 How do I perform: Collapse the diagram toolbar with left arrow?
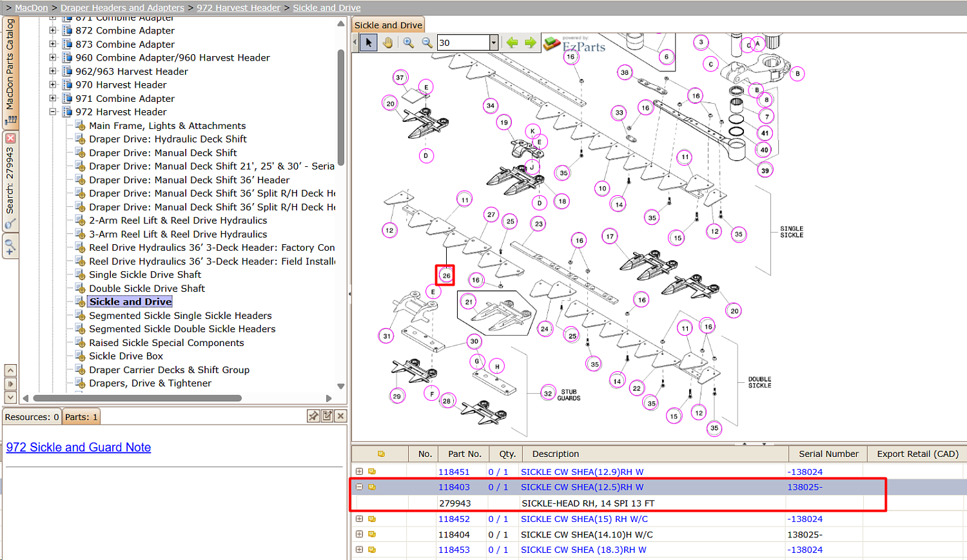coord(355,43)
